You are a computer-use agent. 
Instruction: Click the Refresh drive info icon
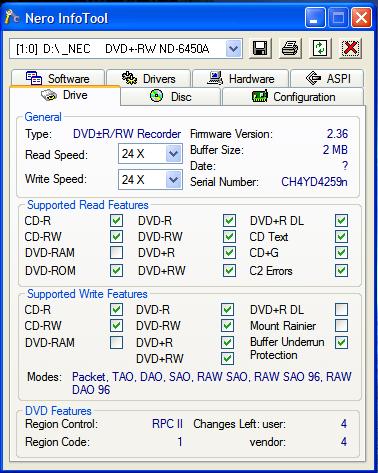(320, 49)
